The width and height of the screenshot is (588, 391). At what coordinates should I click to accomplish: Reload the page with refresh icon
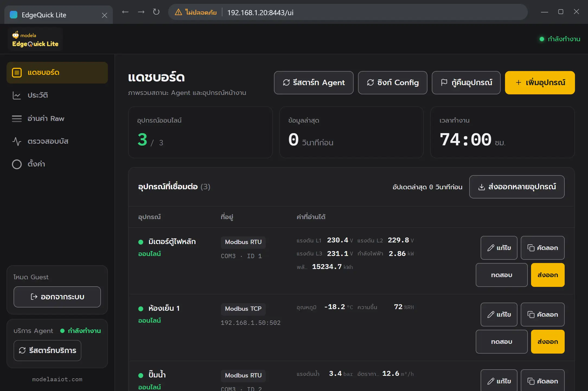pyautogui.click(x=156, y=12)
